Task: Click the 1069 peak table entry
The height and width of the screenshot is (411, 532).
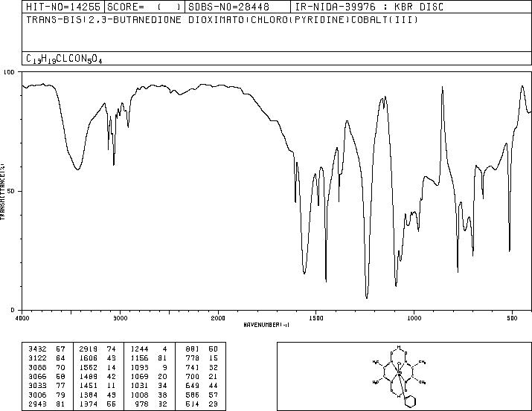Action: 149,376
